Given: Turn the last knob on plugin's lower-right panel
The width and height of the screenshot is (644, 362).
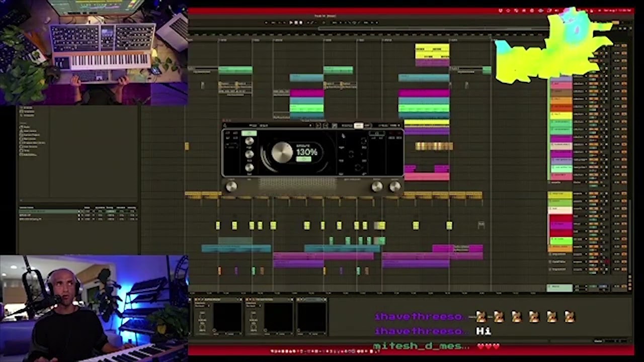Looking at the screenshot, I should pyautogui.click(x=394, y=187).
